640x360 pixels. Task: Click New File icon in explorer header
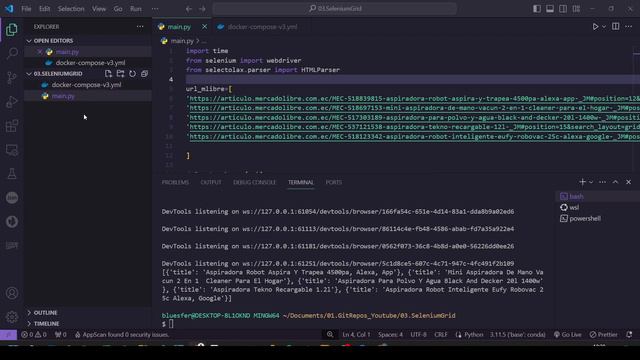pos(108,74)
